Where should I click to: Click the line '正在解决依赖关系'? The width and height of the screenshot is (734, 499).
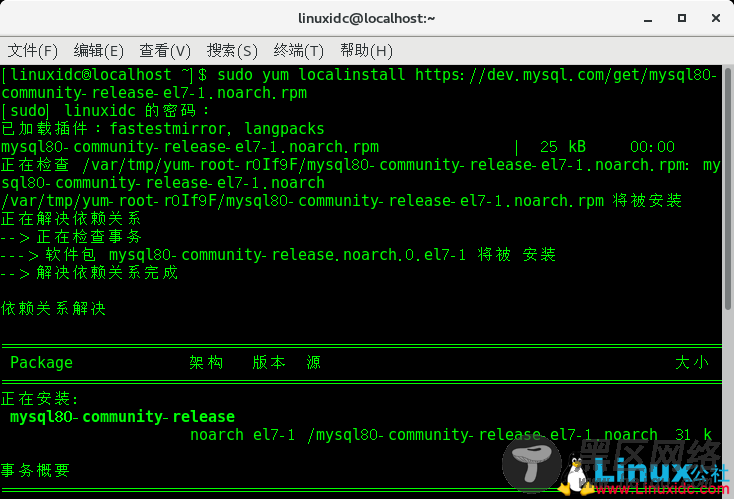pyautogui.click(x=71, y=219)
